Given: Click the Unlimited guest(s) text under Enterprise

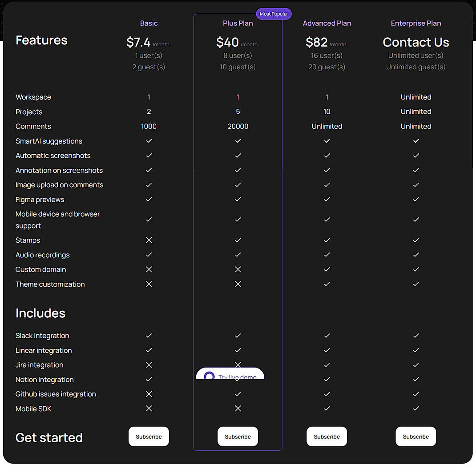Looking at the screenshot, I should point(416,67).
